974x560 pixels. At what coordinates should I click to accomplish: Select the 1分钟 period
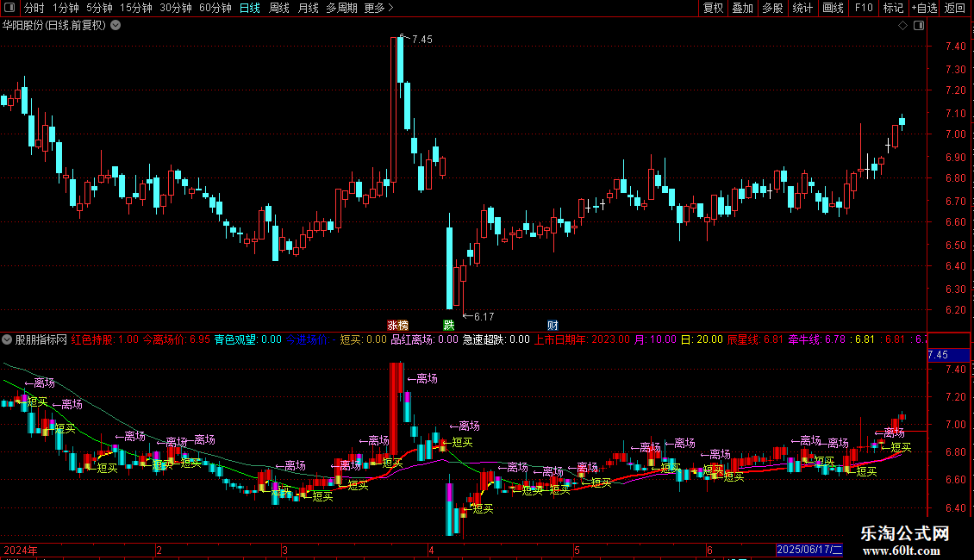click(66, 8)
